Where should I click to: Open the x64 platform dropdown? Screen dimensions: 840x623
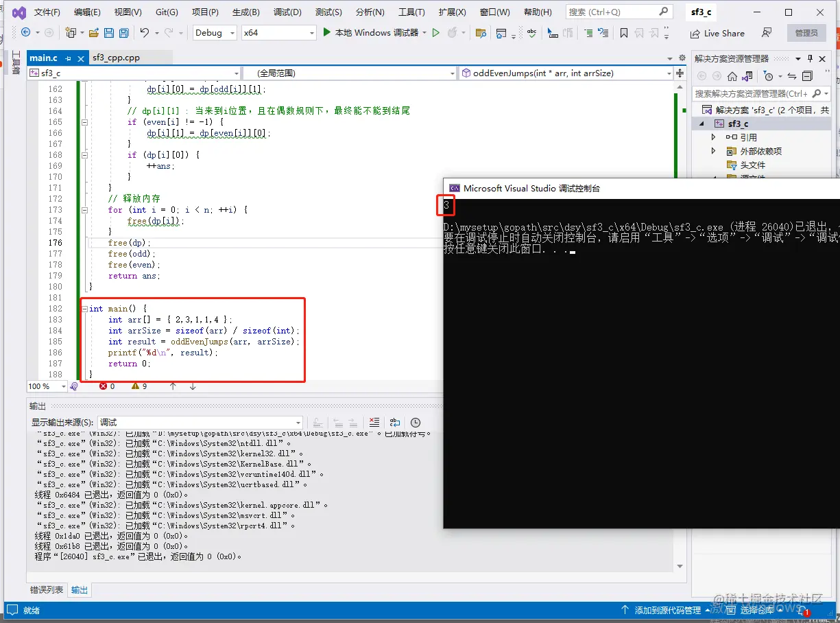coord(278,32)
